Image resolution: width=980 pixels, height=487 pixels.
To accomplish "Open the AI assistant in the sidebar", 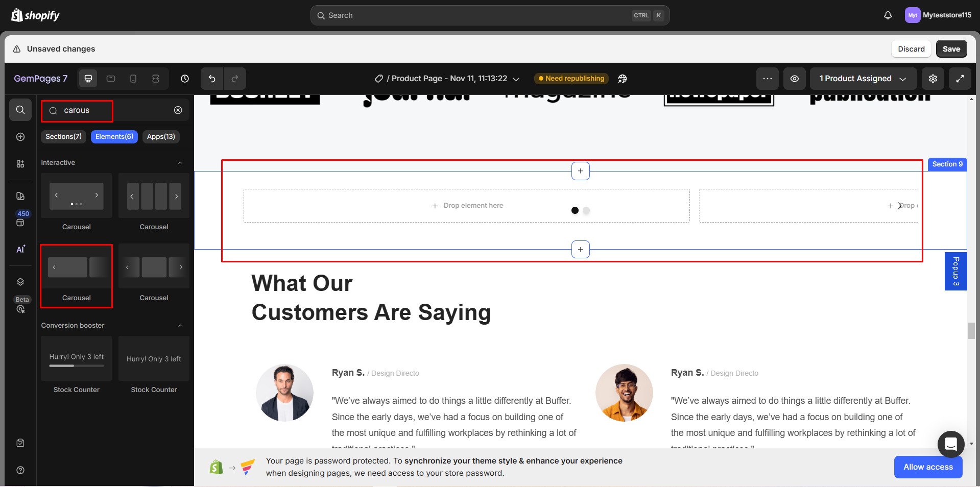I will tap(20, 250).
